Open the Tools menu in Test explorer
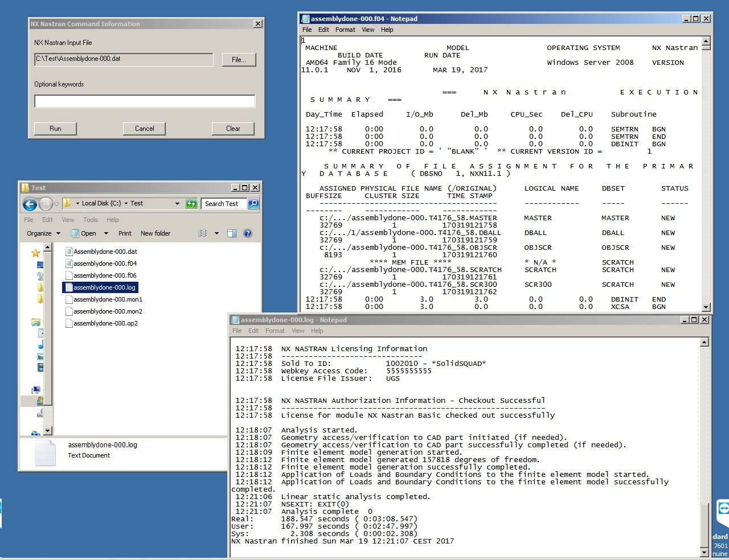 pos(91,220)
